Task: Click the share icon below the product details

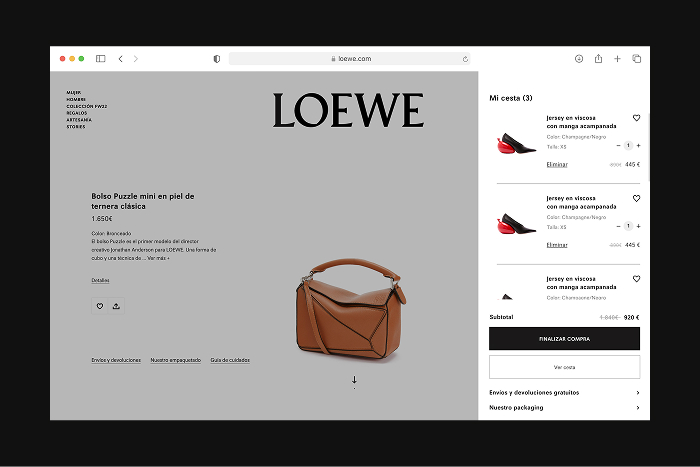Action: click(x=116, y=306)
